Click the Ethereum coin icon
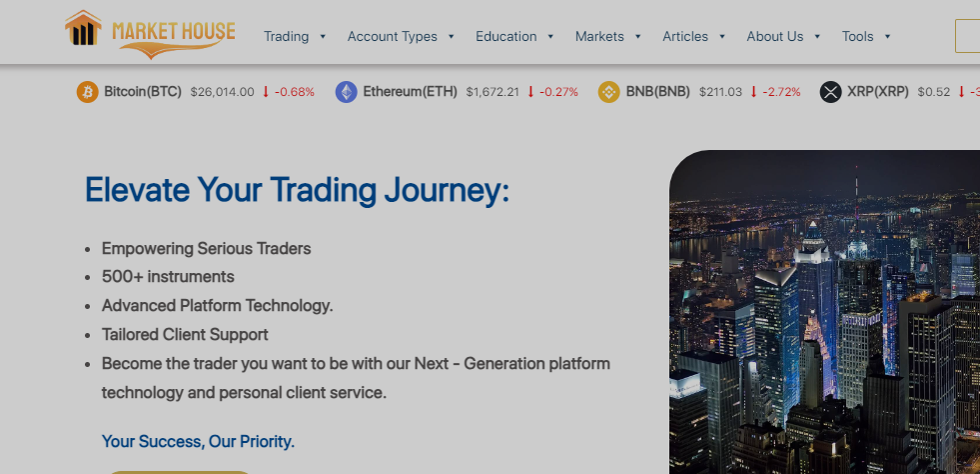This screenshot has height=474, width=980. coord(347,92)
